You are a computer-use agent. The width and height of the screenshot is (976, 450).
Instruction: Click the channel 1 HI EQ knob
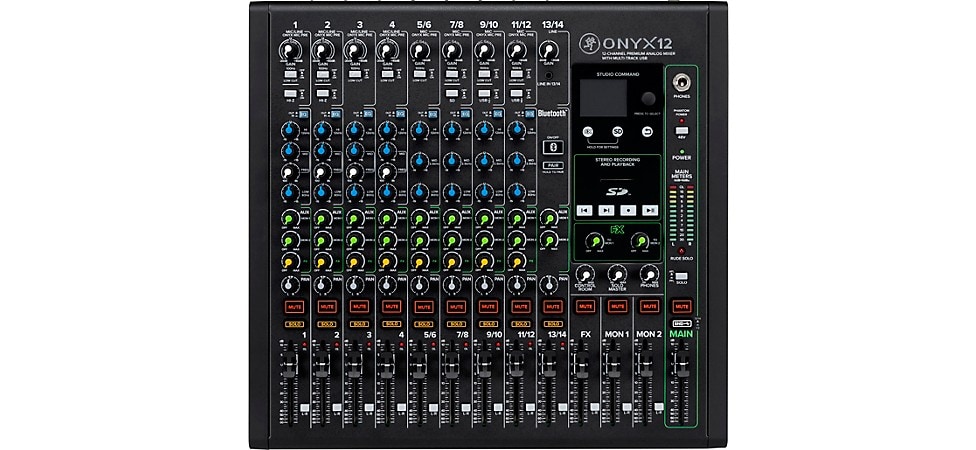(289, 130)
